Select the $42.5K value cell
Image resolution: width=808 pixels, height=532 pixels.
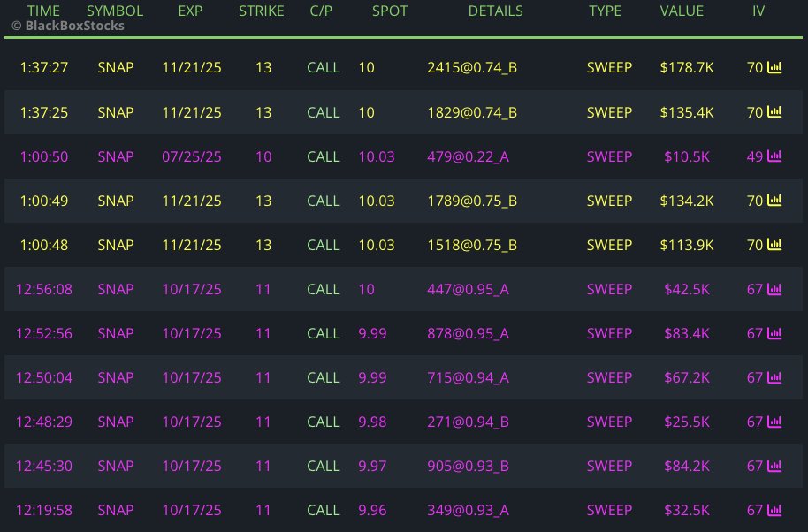687,289
